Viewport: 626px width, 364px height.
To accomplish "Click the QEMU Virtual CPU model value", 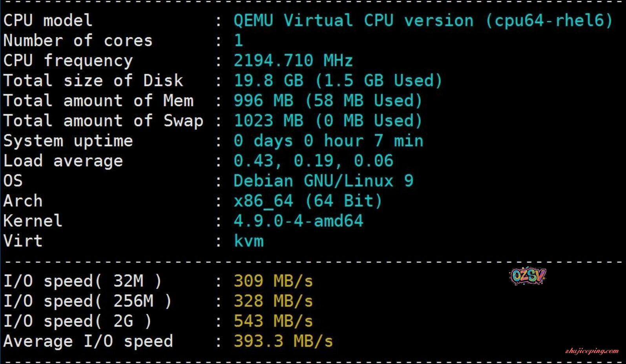I will click(x=423, y=20).
